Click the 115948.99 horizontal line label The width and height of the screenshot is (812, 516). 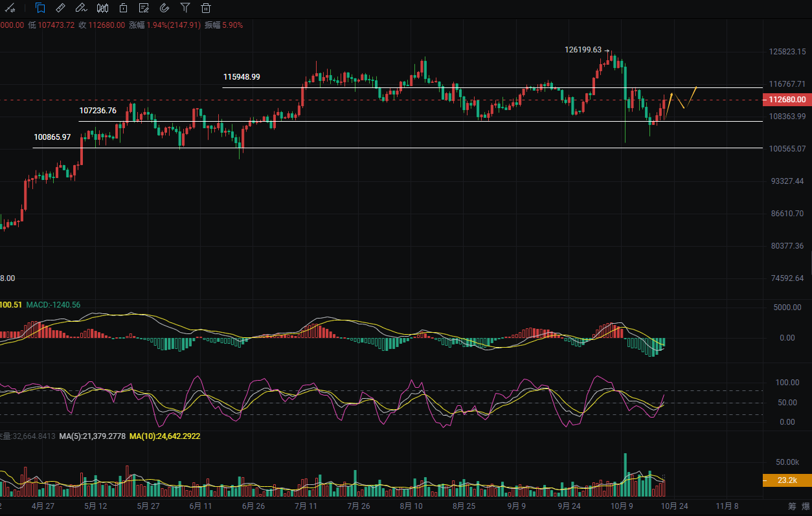(x=242, y=76)
